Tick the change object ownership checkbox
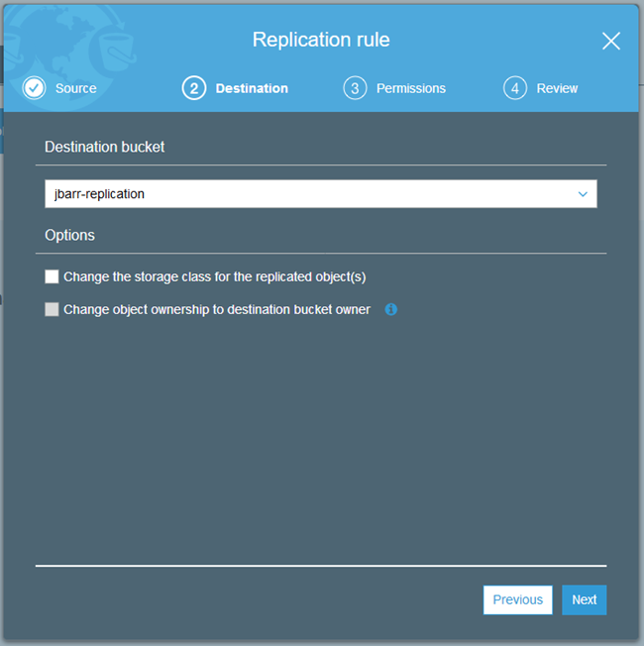 [53, 310]
